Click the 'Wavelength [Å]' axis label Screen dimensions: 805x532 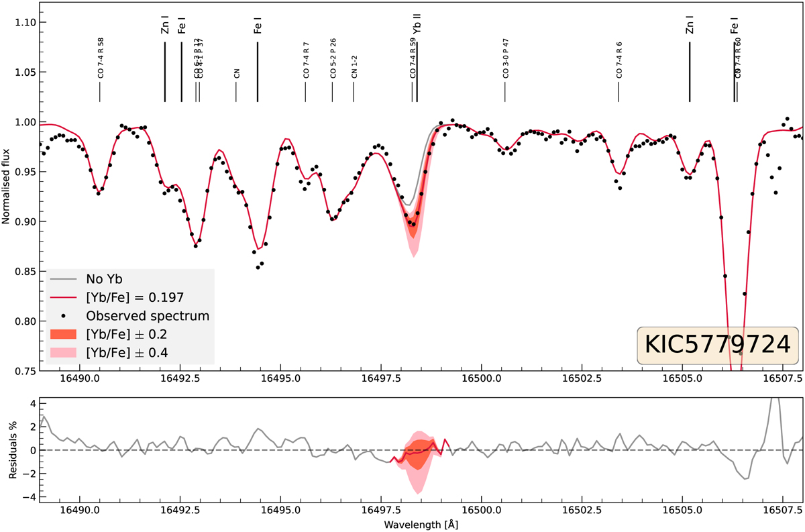point(422,525)
